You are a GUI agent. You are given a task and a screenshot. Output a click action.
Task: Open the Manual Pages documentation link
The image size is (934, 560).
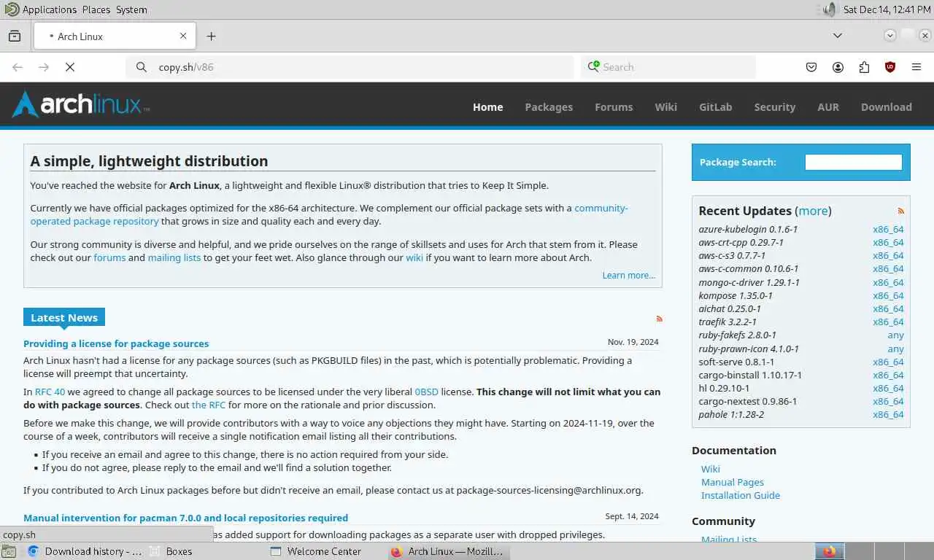click(733, 482)
